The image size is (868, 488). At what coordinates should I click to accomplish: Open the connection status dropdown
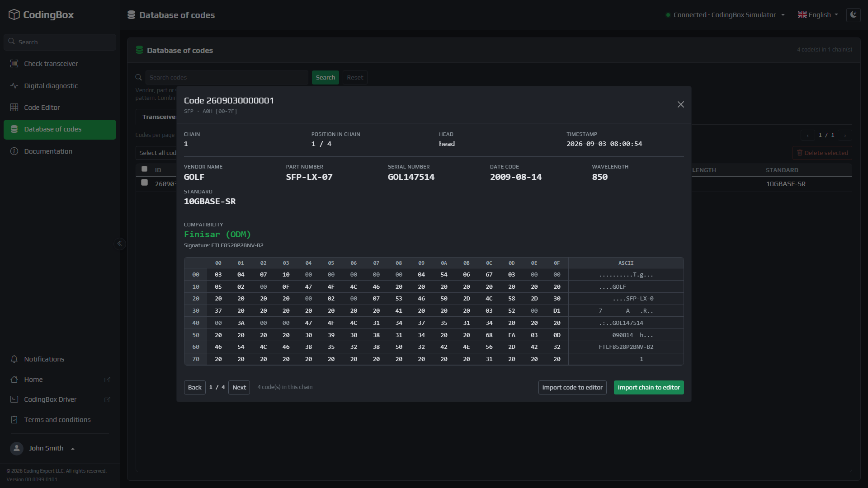click(x=725, y=15)
